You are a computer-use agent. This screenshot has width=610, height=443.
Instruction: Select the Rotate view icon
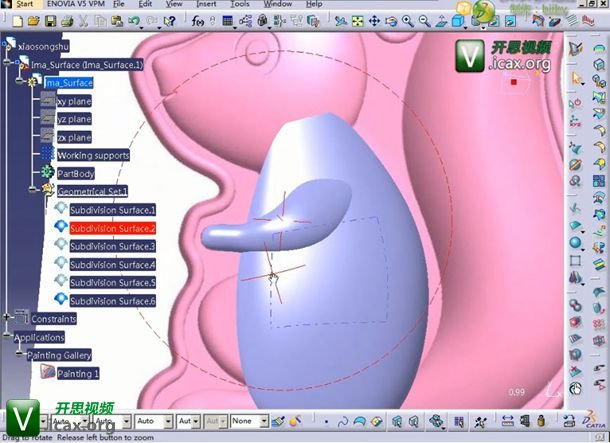[391, 21]
